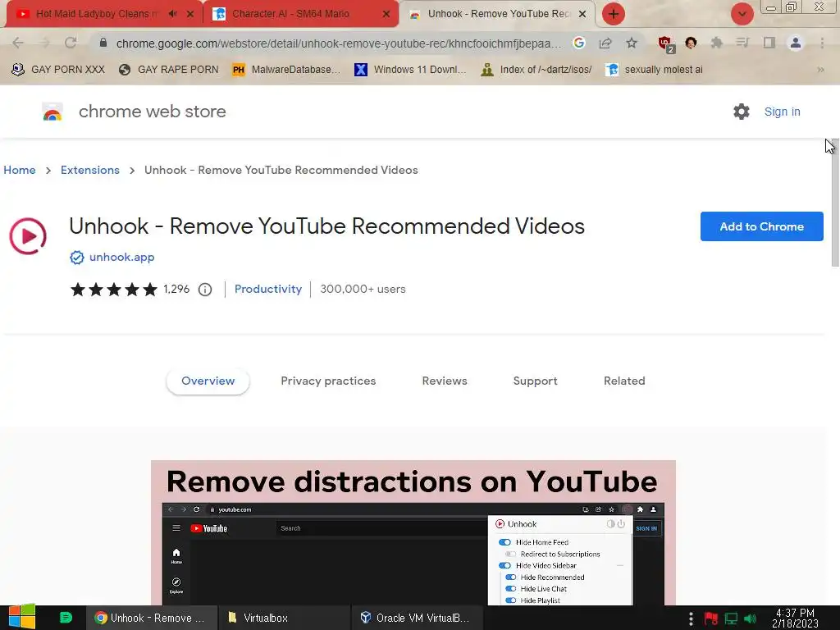Click the Unhook extension logo icon
This screenshot has height=630, width=840.
tap(28, 235)
